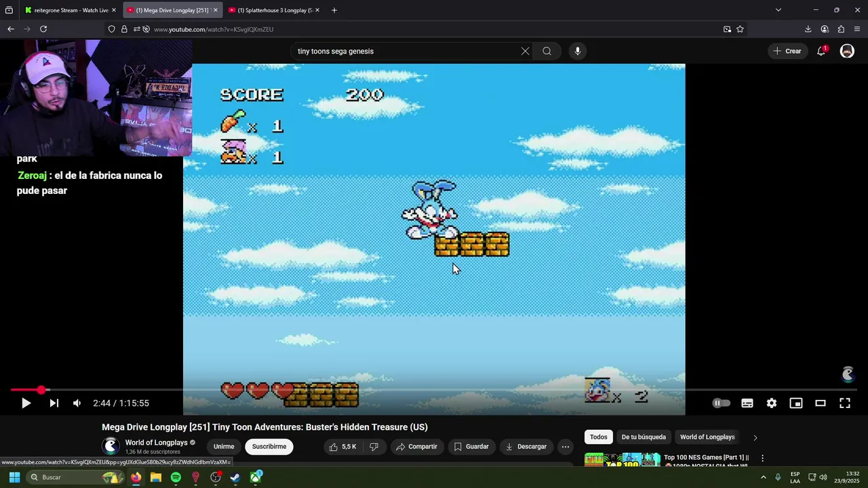Screen dimensions: 868x488
Task: Turn on subtitles in player
Action: click(x=747, y=403)
